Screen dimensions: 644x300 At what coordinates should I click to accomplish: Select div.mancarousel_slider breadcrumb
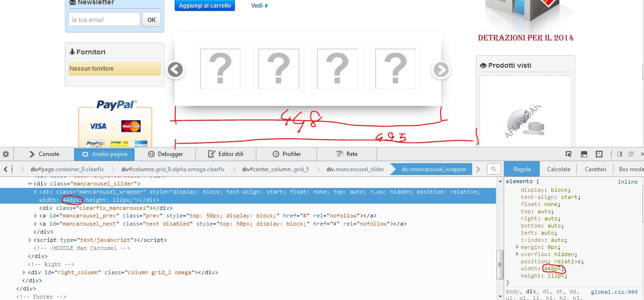[x=355, y=169]
